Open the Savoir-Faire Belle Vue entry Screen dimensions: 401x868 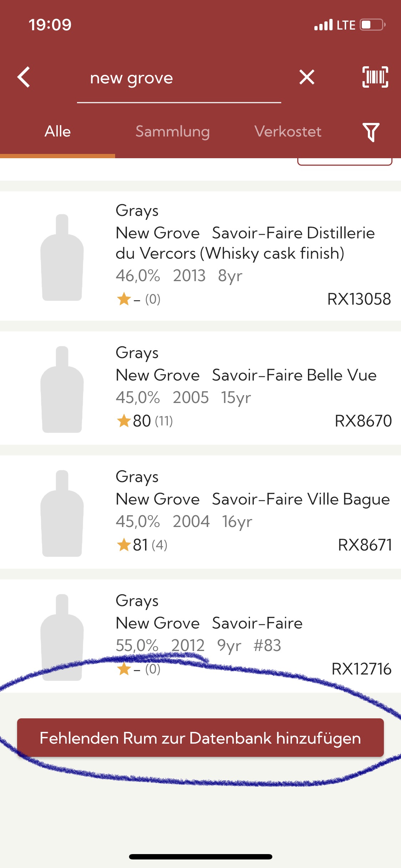[200, 388]
